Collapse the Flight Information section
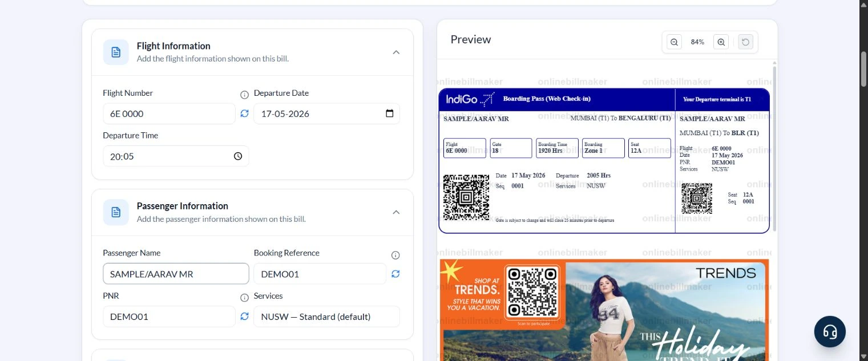Screen dimensions: 868x361 tap(396, 52)
